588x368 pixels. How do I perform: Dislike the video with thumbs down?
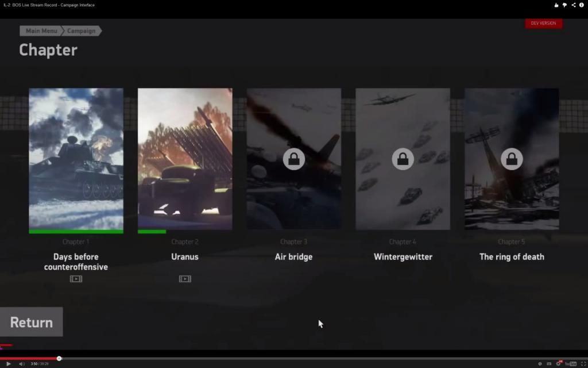click(x=564, y=5)
